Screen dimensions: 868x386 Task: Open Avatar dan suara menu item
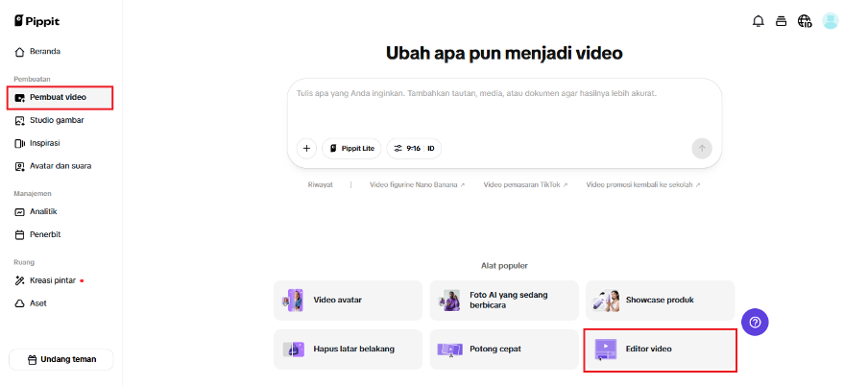point(60,166)
